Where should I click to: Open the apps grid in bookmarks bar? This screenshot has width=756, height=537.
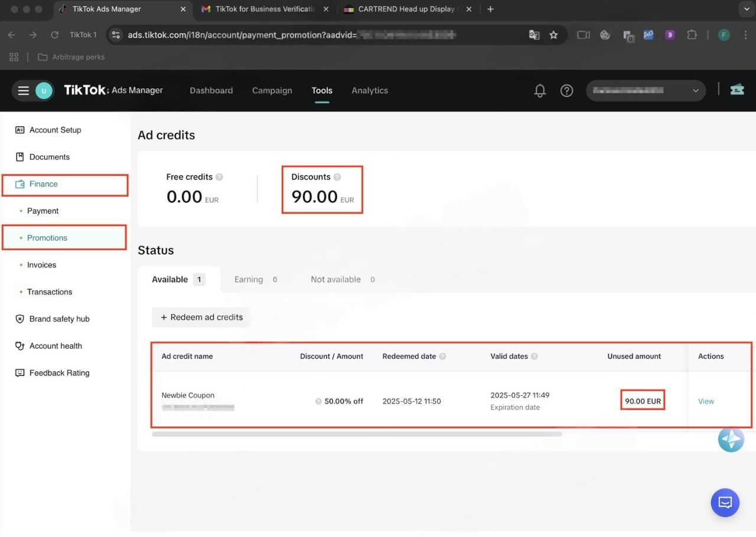(x=14, y=57)
